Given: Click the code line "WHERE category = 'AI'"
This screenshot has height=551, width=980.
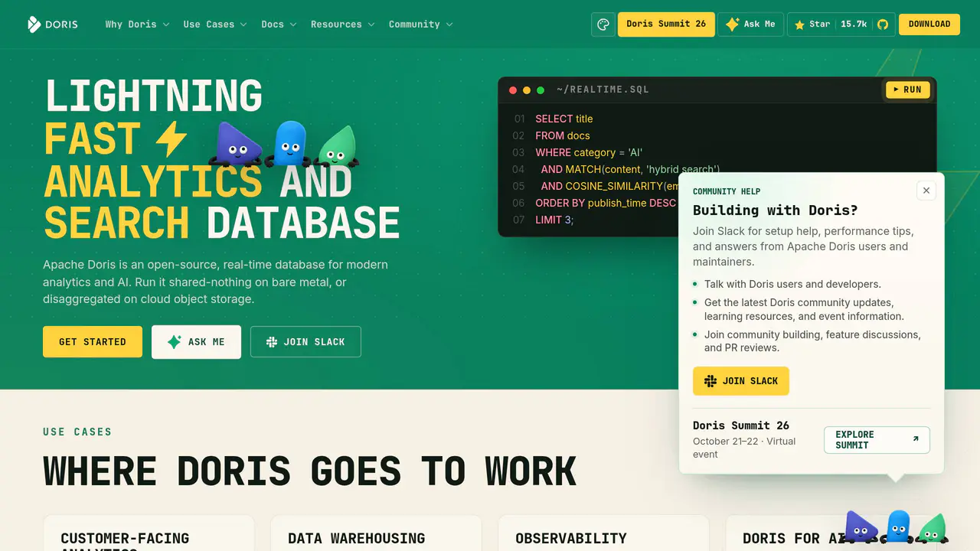Looking at the screenshot, I should 589,152.
